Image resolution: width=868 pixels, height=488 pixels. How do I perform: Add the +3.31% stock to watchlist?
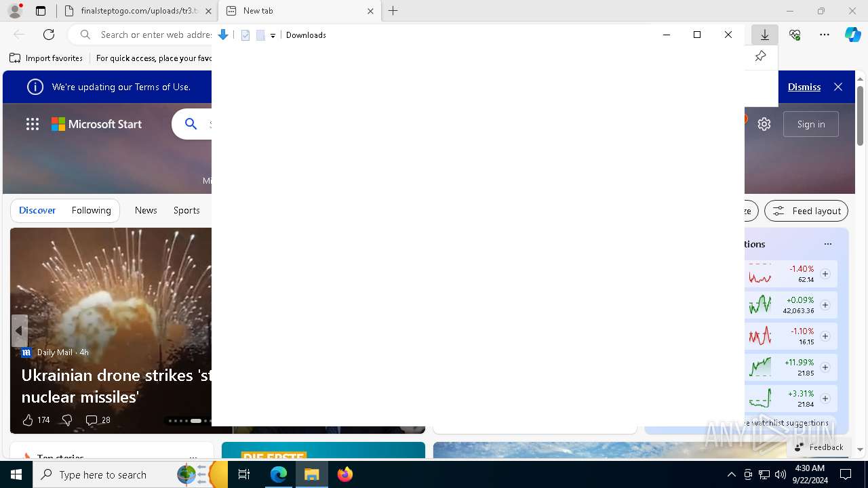pyautogui.click(x=825, y=399)
